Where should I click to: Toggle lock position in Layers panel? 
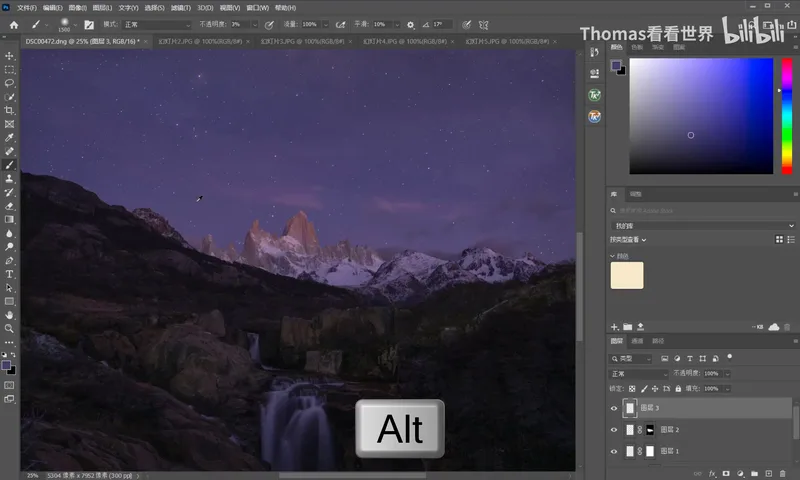(x=655, y=389)
